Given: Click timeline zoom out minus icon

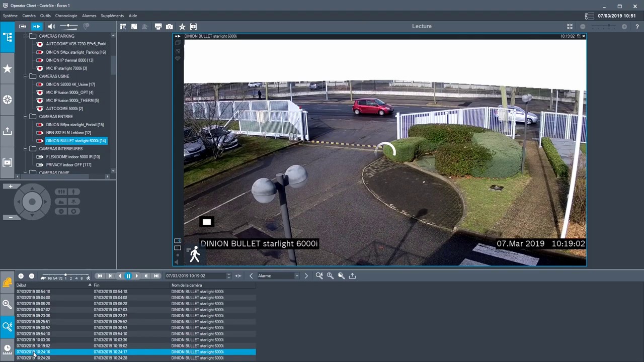Looking at the screenshot, I should point(31,276).
